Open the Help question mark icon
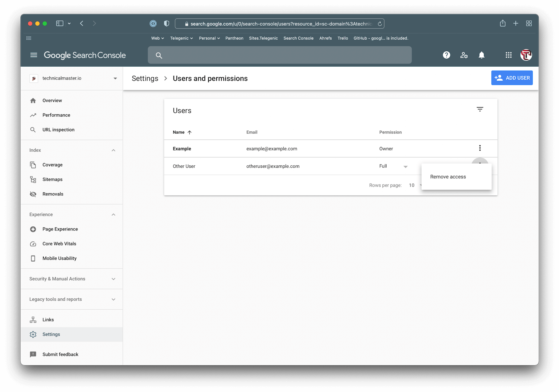This screenshot has width=559, height=392. click(x=446, y=55)
